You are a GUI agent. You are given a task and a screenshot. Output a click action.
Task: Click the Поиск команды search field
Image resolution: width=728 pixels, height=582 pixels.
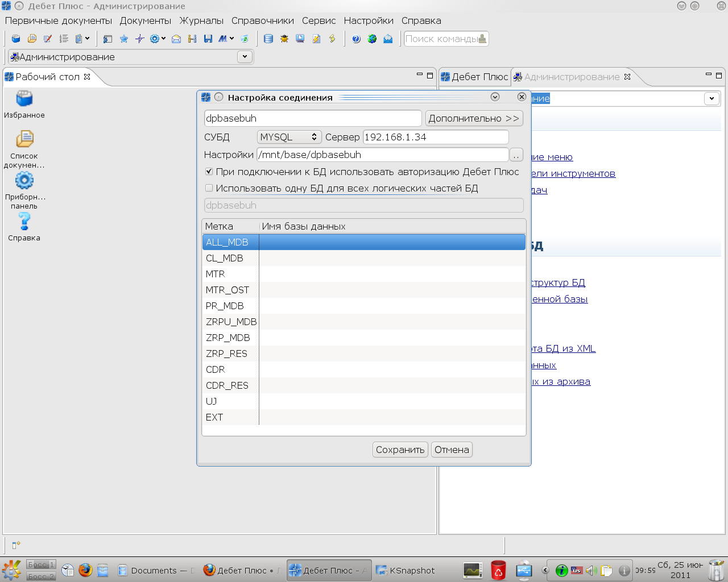pyautogui.click(x=446, y=39)
